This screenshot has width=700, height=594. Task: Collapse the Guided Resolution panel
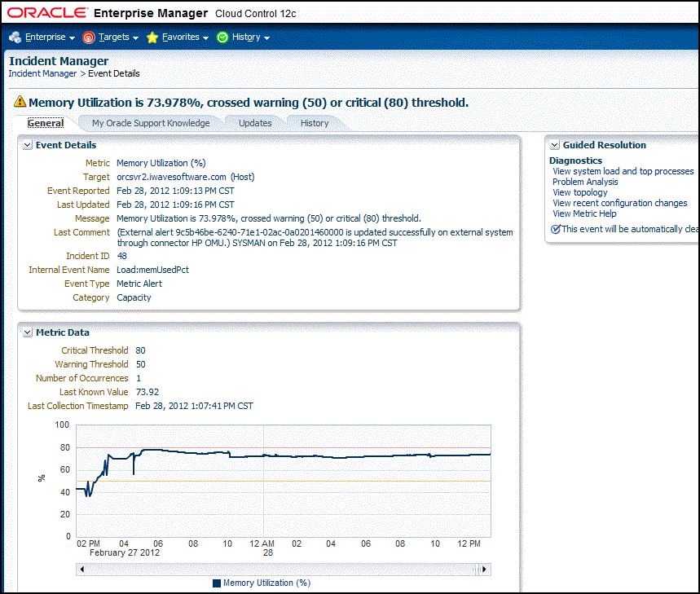[x=554, y=144]
